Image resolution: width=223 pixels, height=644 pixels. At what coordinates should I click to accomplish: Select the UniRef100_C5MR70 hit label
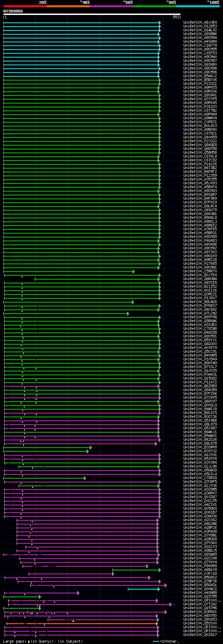pos(200,271)
